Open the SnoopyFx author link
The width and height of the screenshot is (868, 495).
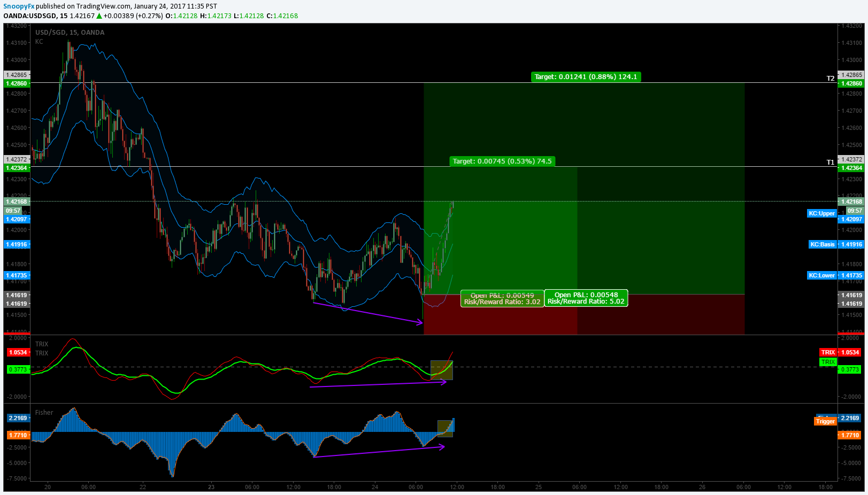(x=19, y=6)
